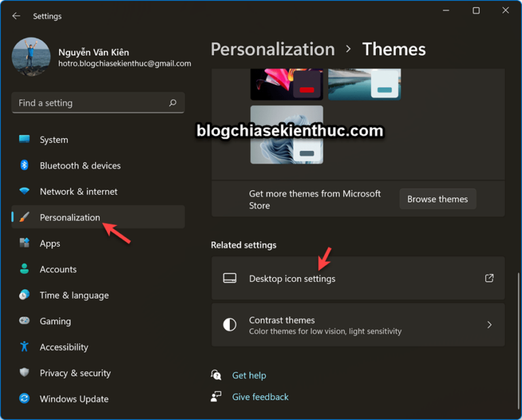Open Desktop icon settings external link arrow
Image resolution: width=522 pixels, height=420 pixels.
click(x=489, y=279)
